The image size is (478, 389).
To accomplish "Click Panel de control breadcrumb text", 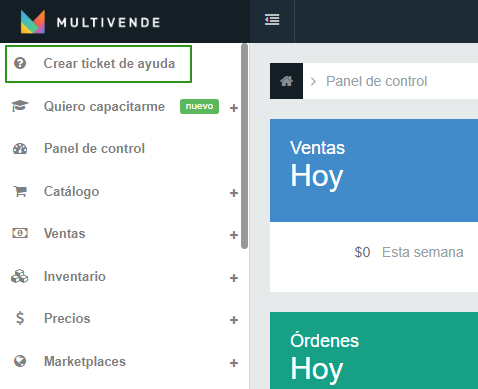I will [x=376, y=81].
